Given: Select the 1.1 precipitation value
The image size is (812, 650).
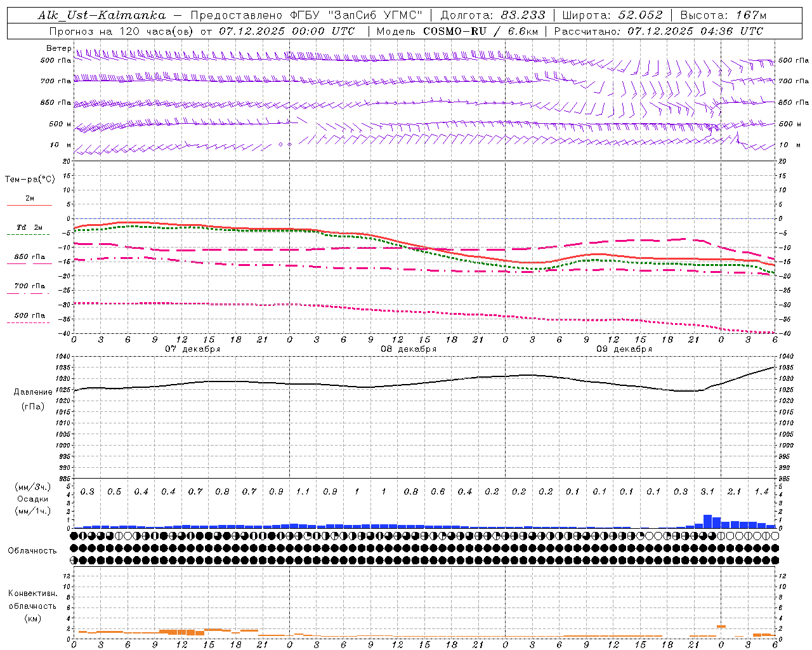Looking at the screenshot, I should point(303,492).
